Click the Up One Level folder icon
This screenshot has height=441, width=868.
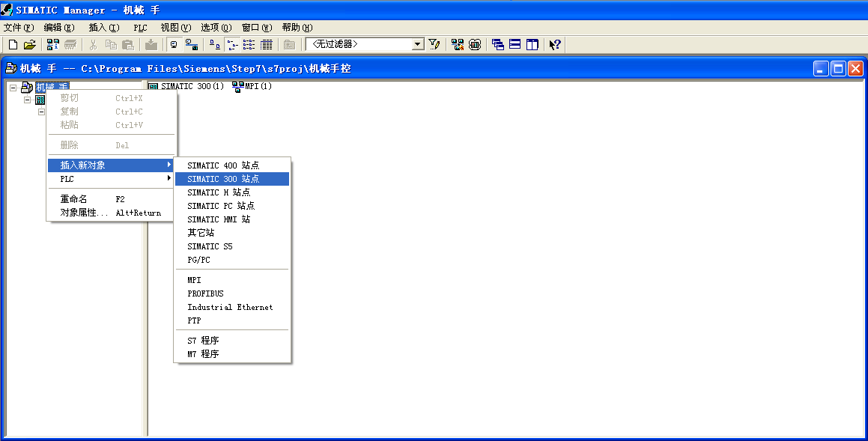click(x=289, y=45)
